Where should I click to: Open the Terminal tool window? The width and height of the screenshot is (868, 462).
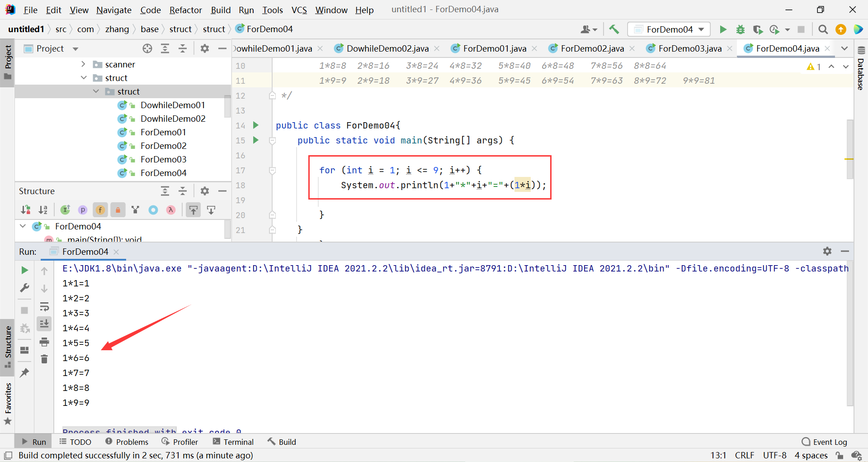233,442
